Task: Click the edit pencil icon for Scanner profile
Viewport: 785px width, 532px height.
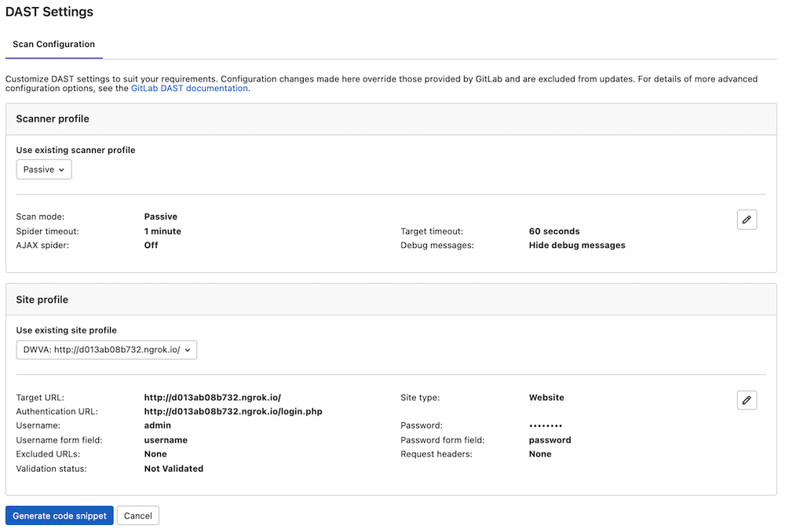Action: click(x=747, y=219)
